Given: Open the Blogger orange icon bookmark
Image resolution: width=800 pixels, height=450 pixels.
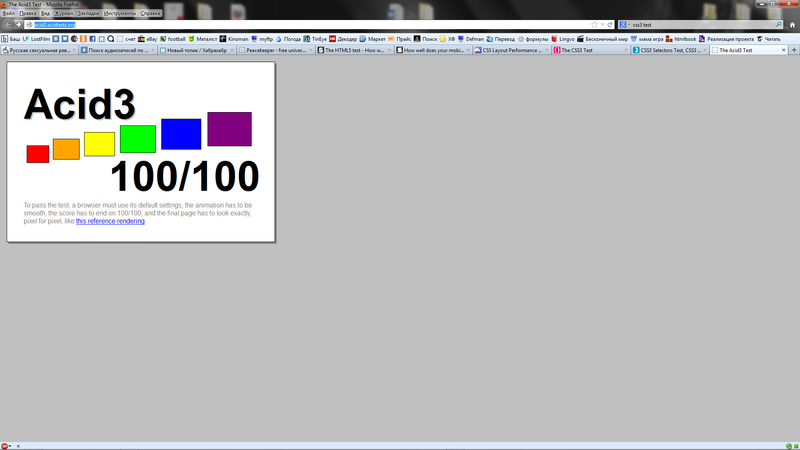Looking at the screenshot, I should tap(83, 39).
